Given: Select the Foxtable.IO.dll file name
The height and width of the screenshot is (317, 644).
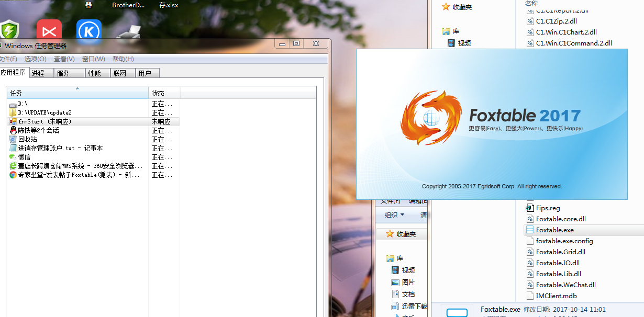Looking at the screenshot, I should [558, 263].
